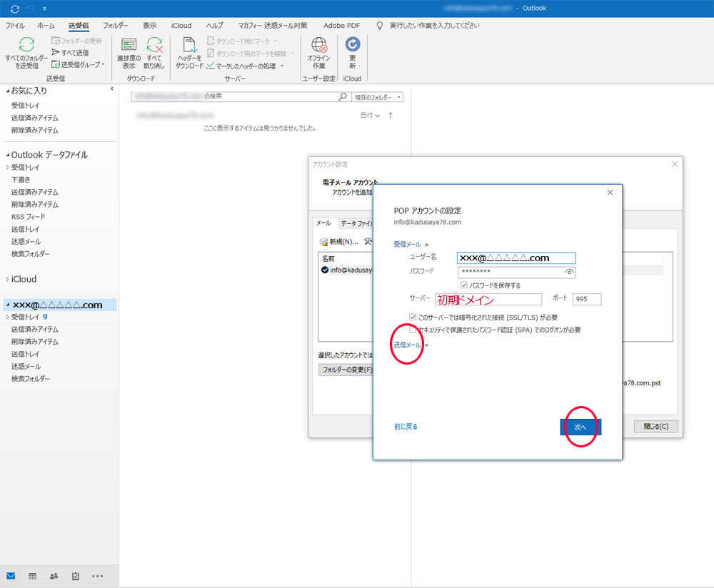Click サーバー input field

pos(488,299)
